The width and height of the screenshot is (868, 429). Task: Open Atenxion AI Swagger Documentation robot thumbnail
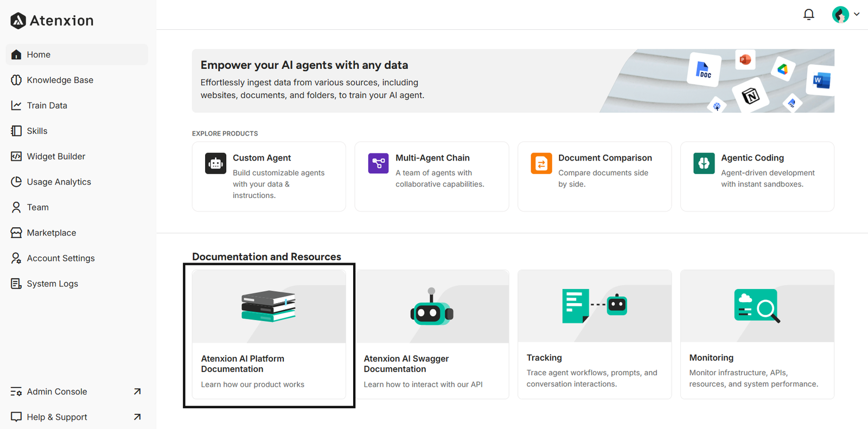pos(432,306)
